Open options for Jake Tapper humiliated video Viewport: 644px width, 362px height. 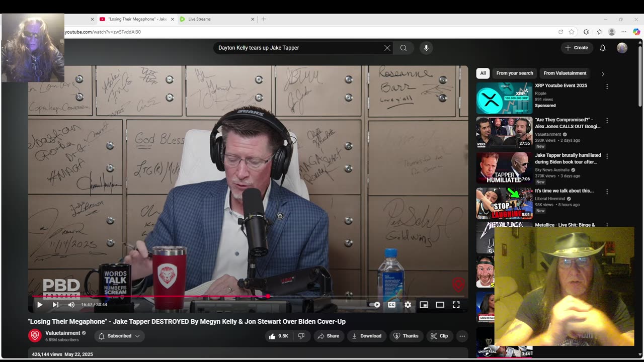point(607,156)
